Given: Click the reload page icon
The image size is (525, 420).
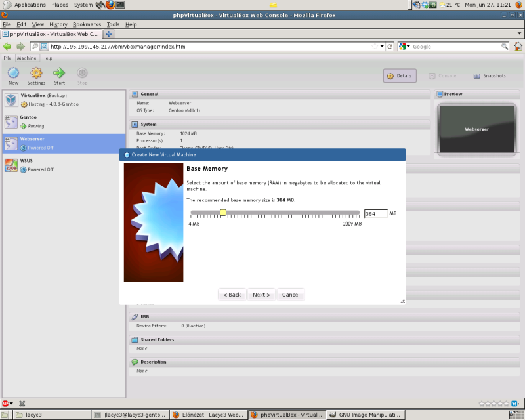Looking at the screenshot, I should 390,47.
